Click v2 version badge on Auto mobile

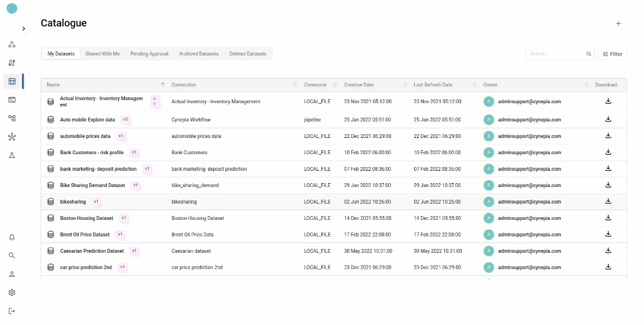point(126,119)
